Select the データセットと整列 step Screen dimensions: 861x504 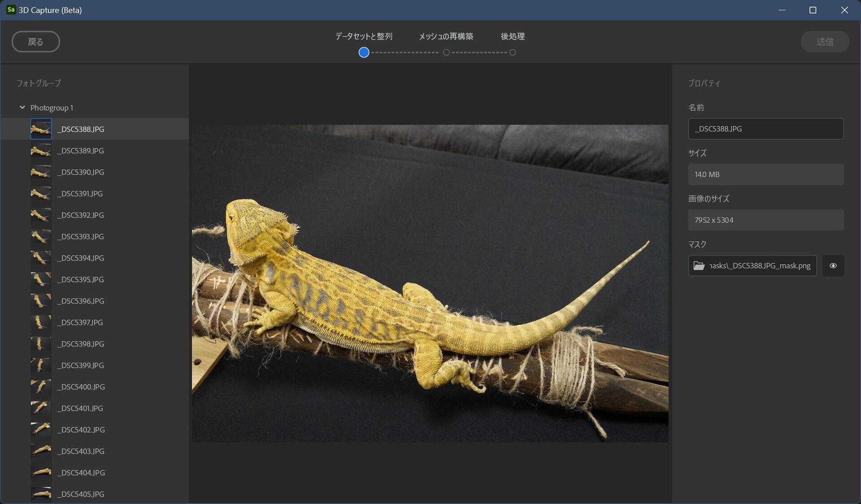pos(364,36)
